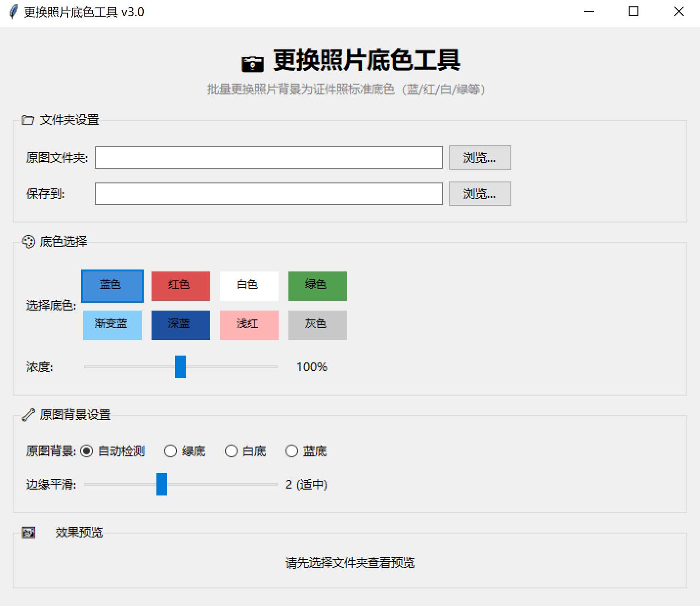The height and width of the screenshot is (606, 700).
Task: Click the 更换照片底色工具 heading text
Action: click(x=367, y=60)
